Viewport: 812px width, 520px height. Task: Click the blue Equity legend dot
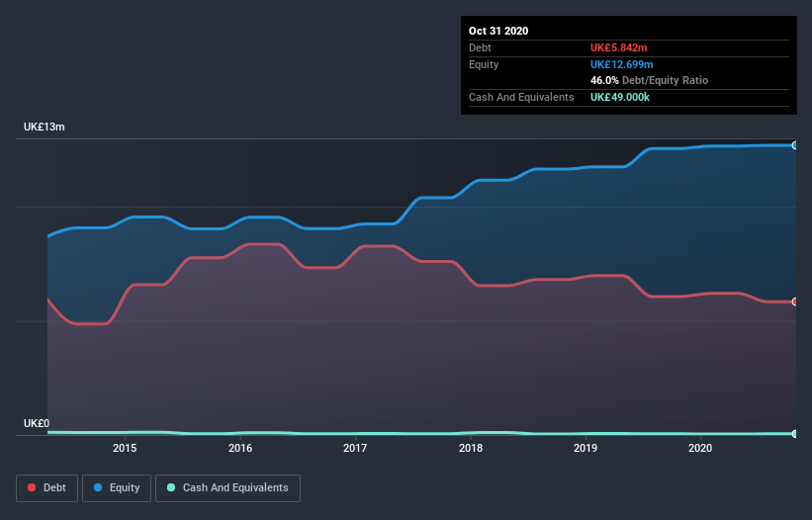pos(98,487)
